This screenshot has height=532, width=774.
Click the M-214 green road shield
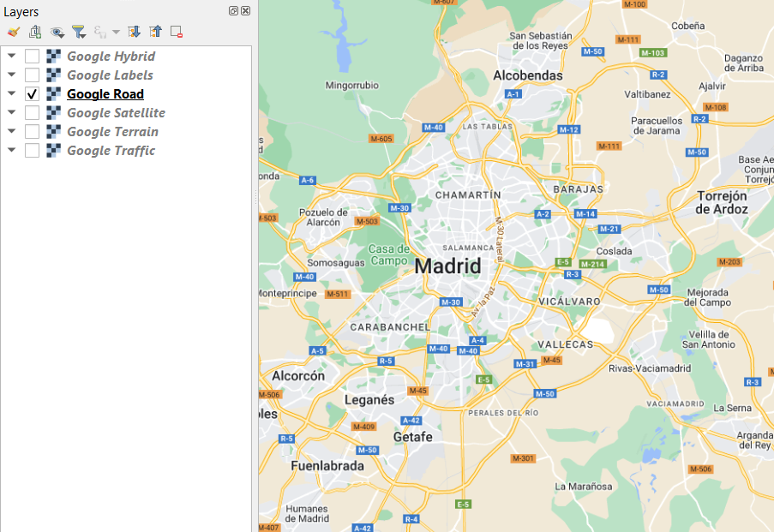pyautogui.click(x=592, y=264)
